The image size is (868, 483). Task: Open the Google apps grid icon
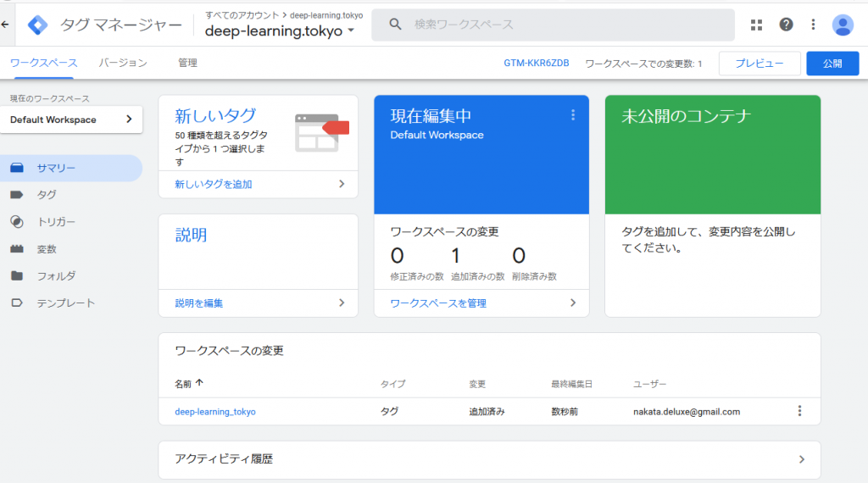756,25
